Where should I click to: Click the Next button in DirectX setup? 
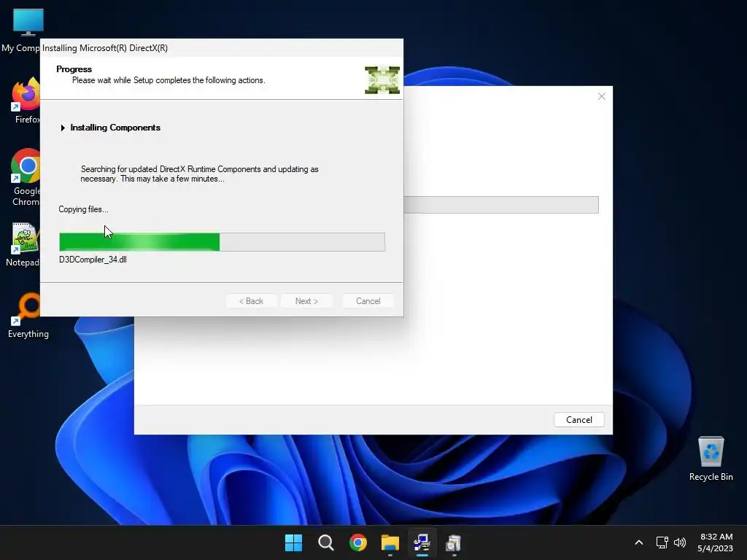tap(306, 301)
